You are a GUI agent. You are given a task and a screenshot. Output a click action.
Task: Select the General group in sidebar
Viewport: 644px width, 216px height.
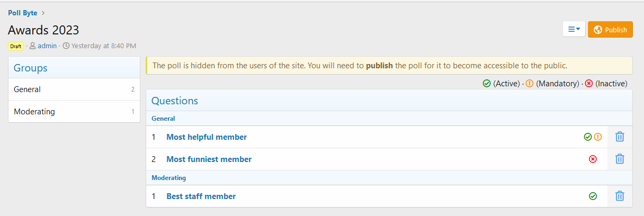click(28, 89)
